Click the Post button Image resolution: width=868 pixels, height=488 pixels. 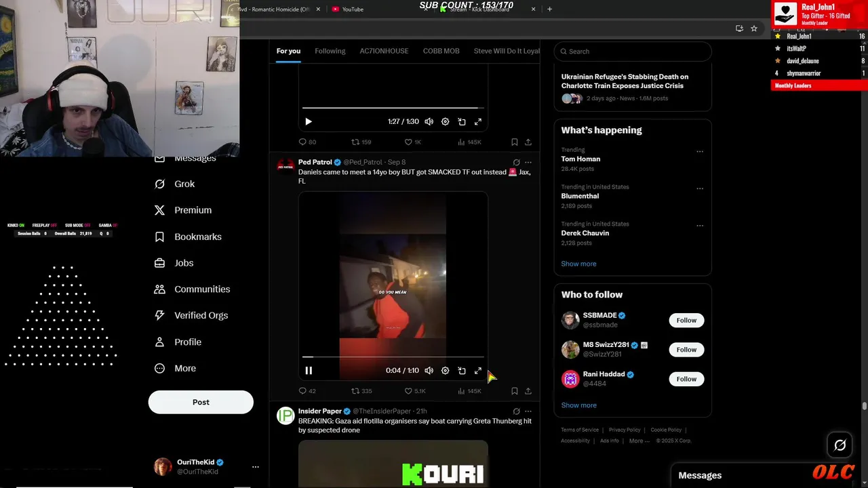click(x=201, y=402)
